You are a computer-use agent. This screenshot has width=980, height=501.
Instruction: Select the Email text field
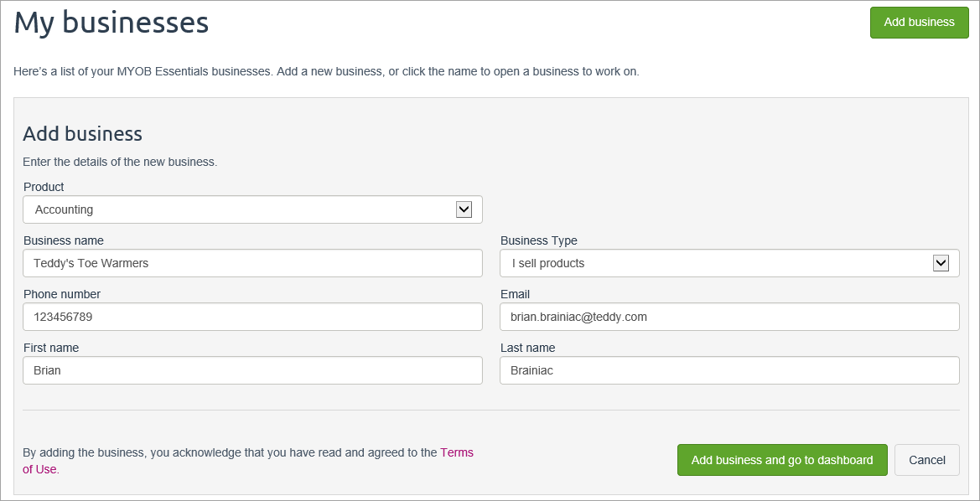pos(729,317)
